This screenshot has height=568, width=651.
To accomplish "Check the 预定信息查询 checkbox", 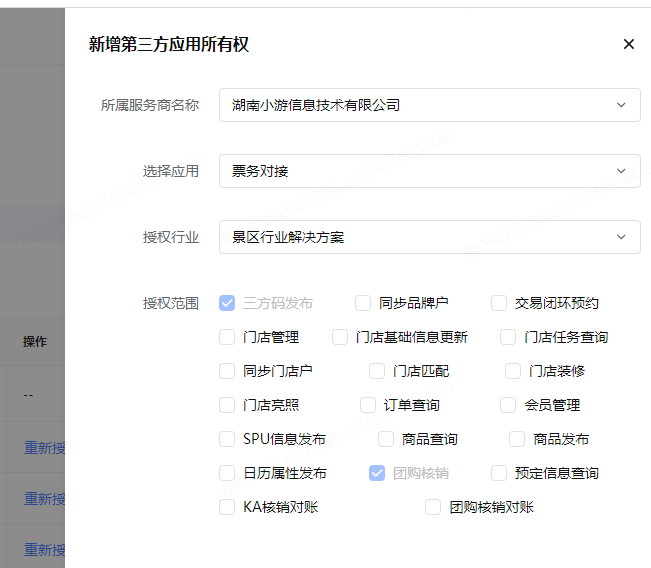I will tap(499, 473).
